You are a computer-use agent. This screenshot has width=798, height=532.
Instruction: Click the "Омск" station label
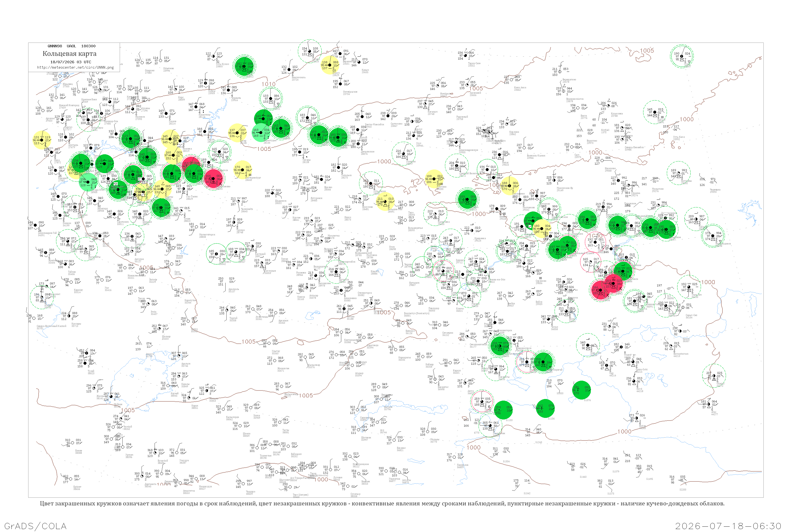tap(392, 247)
